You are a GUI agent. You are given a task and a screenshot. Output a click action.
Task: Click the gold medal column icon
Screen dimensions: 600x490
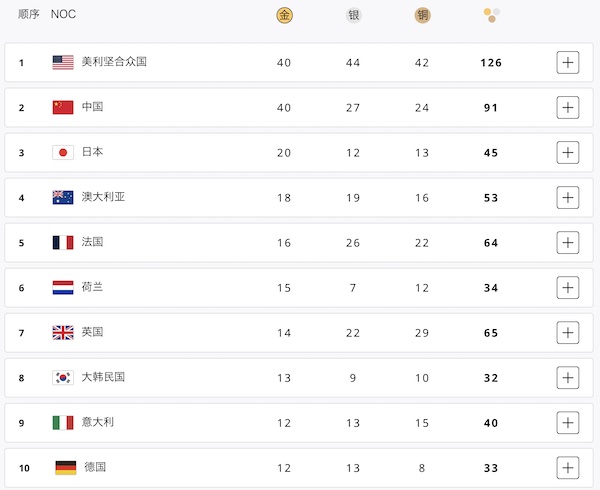(284, 15)
